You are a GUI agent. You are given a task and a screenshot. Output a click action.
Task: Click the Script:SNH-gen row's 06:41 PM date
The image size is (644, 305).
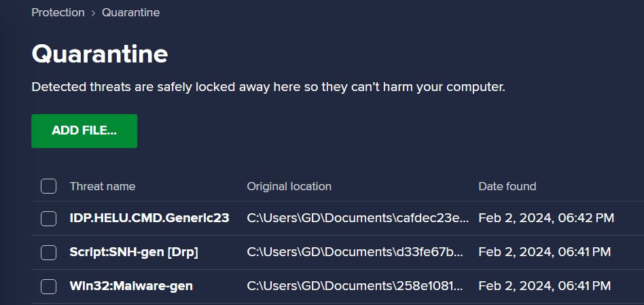pyautogui.click(x=545, y=252)
